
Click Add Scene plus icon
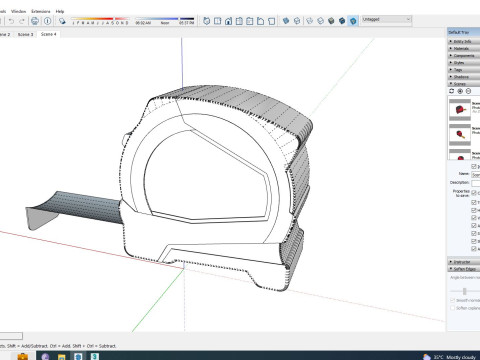[460, 91]
